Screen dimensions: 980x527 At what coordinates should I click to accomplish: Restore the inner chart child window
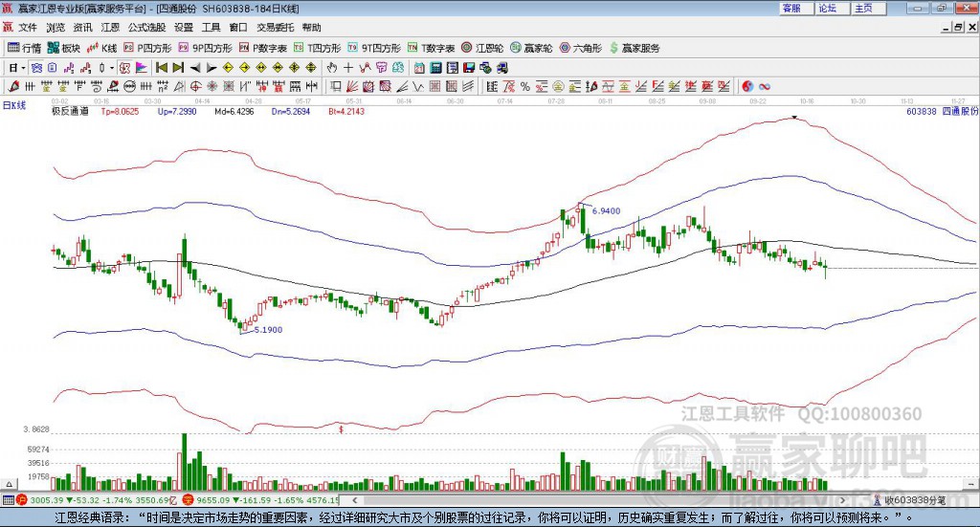[958, 28]
